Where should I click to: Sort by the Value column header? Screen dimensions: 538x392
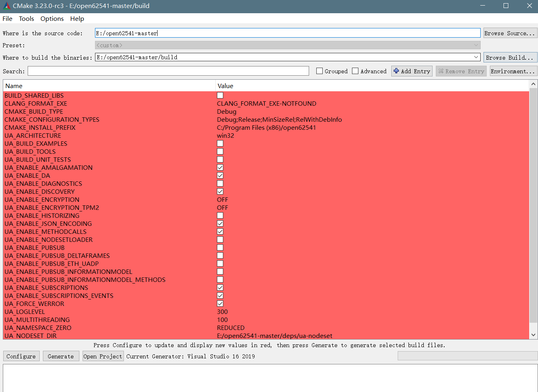pos(372,86)
